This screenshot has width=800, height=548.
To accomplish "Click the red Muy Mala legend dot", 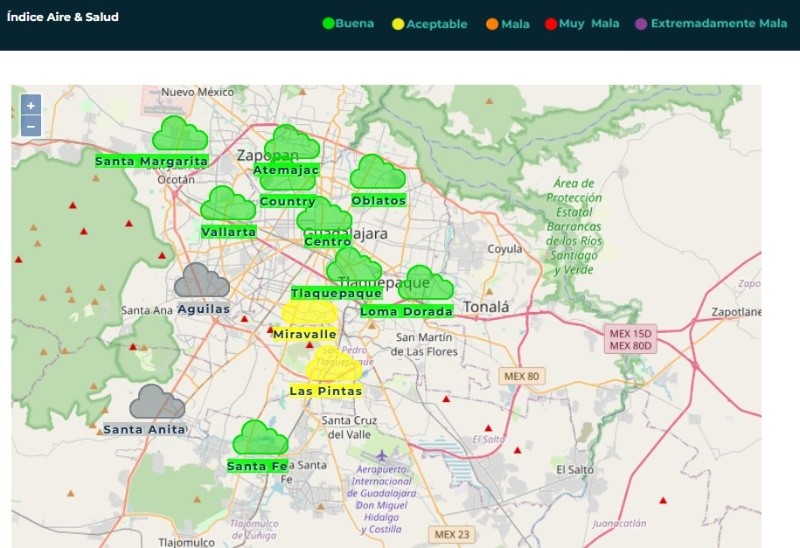I will point(550,24).
